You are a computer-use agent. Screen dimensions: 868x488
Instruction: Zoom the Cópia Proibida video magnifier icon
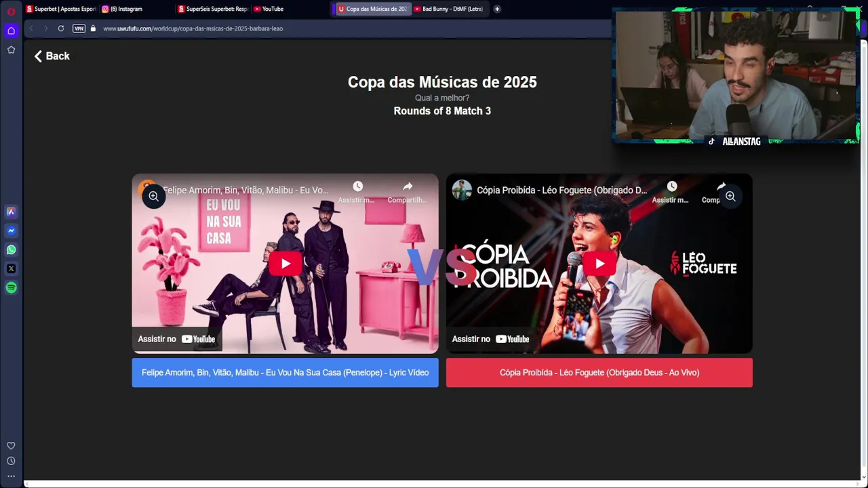coord(730,196)
